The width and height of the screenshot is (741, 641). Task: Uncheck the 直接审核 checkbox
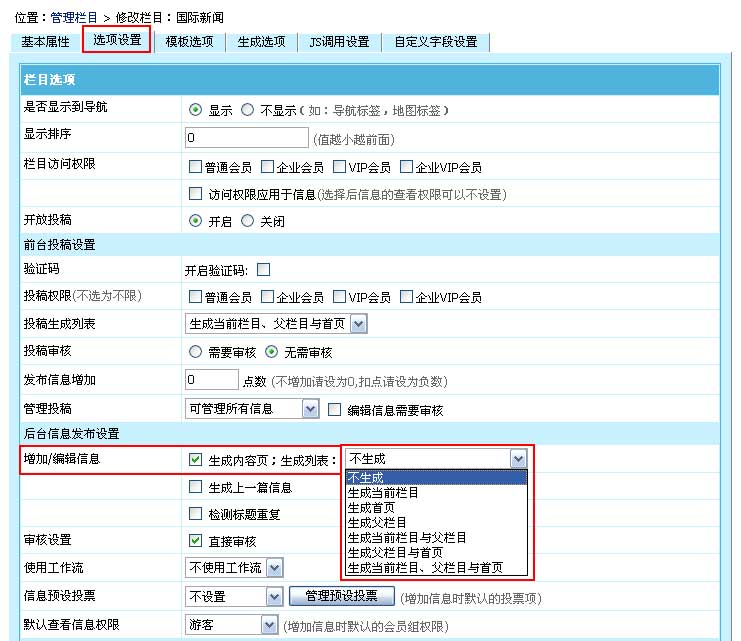(x=196, y=542)
